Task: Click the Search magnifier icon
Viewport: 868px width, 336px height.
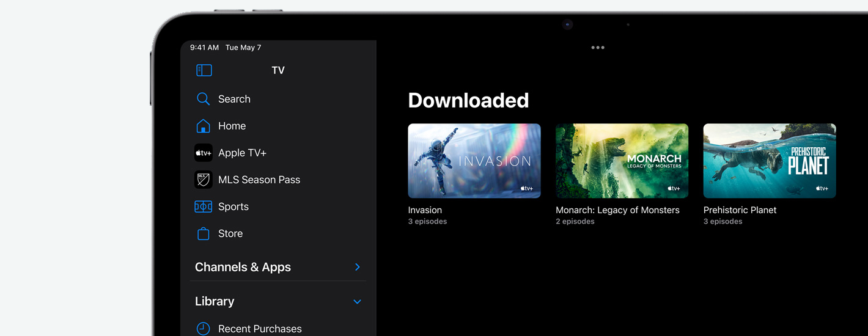Action: (203, 99)
